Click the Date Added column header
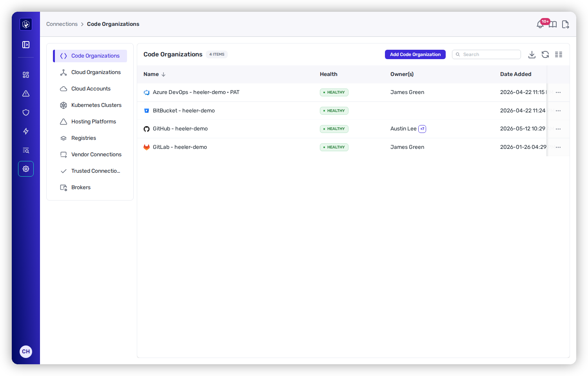Screen dimensions: 588x376 pos(515,74)
